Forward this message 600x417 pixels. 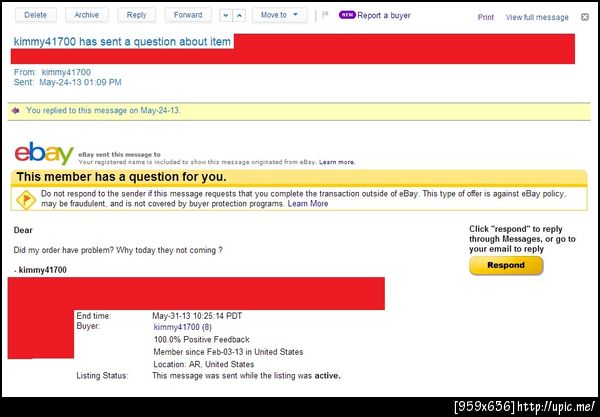coord(188,15)
